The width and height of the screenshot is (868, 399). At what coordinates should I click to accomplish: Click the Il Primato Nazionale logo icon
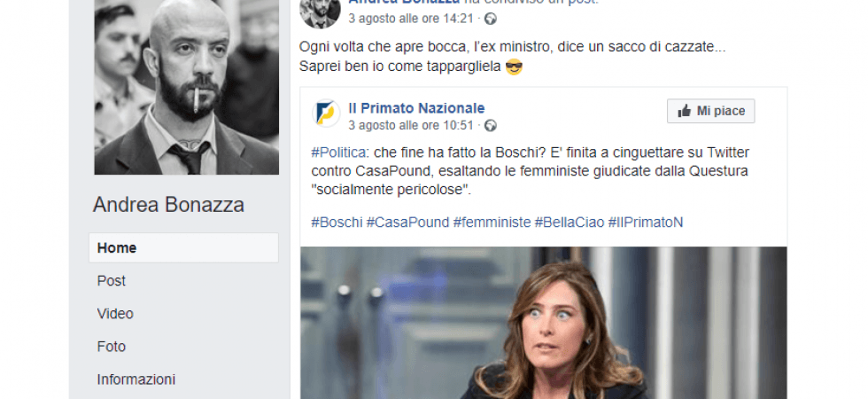tap(326, 113)
